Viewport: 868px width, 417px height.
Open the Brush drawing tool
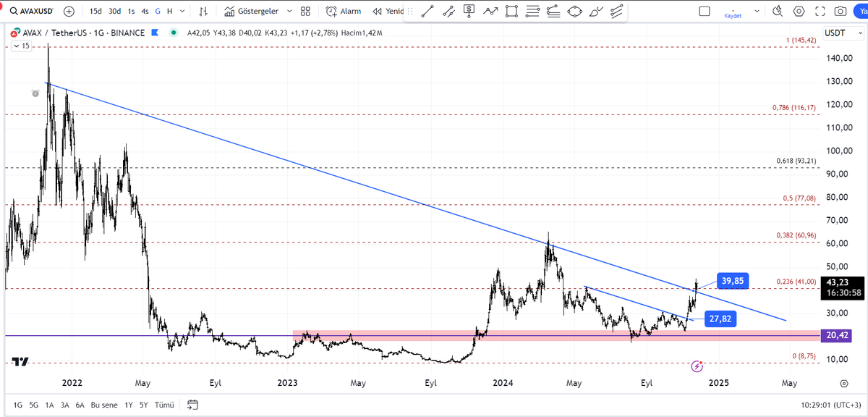tap(595, 11)
